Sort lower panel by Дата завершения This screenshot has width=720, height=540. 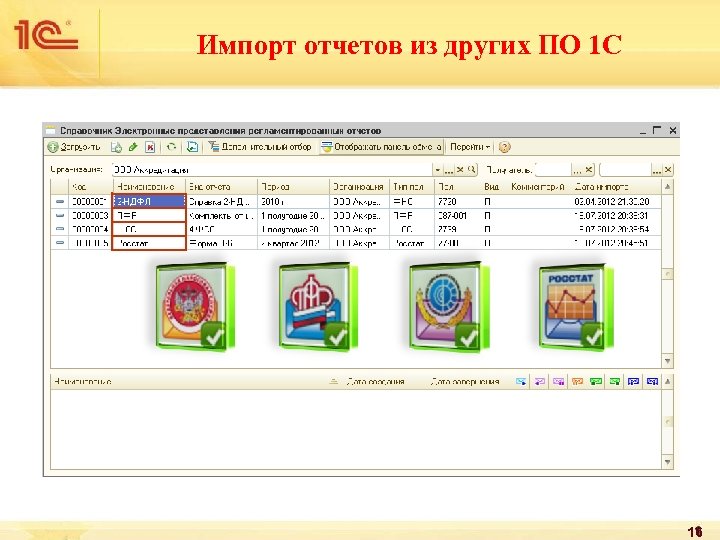[465, 382]
